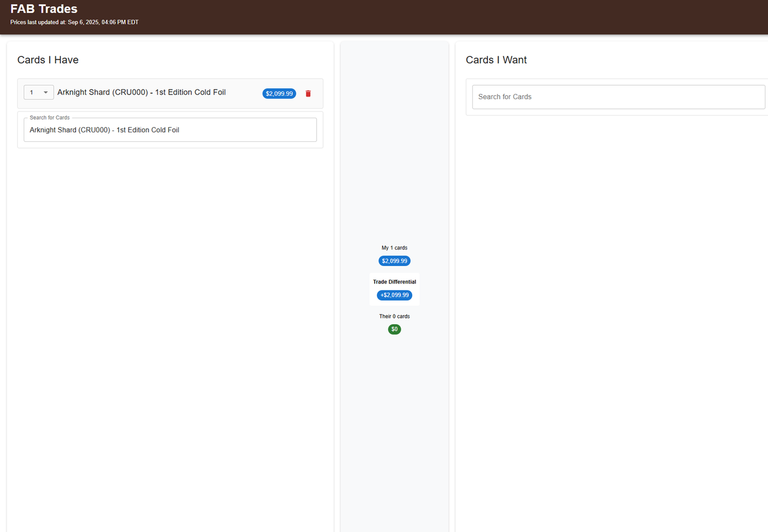Click the green $0 badge under Their 0 cards
Image resolution: width=768 pixels, height=532 pixels.
[x=394, y=329]
